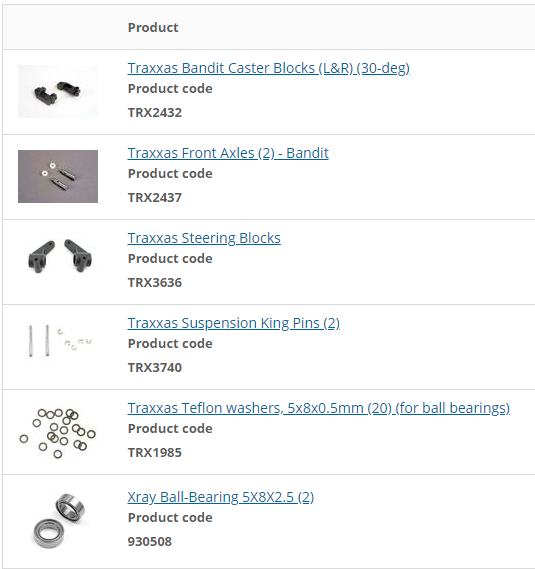Open the Traxxas Front Axles (2) - Bandit link
This screenshot has width=535, height=569.
(x=228, y=153)
